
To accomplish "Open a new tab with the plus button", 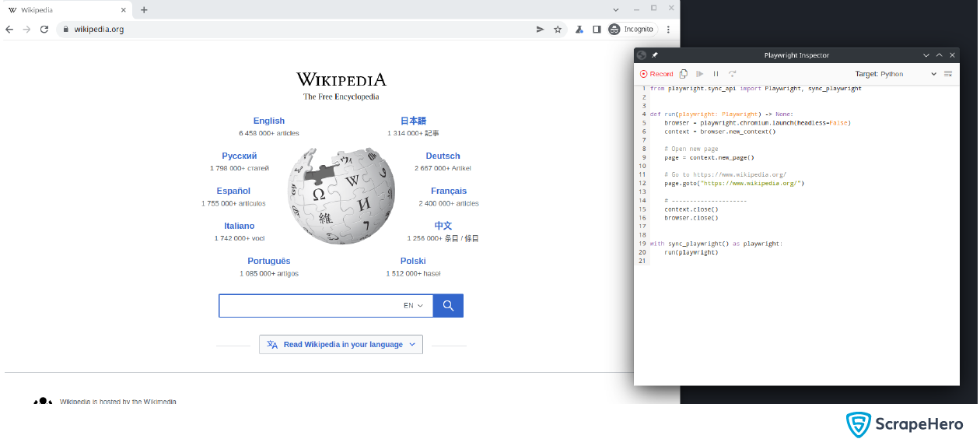I will (144, 10).
